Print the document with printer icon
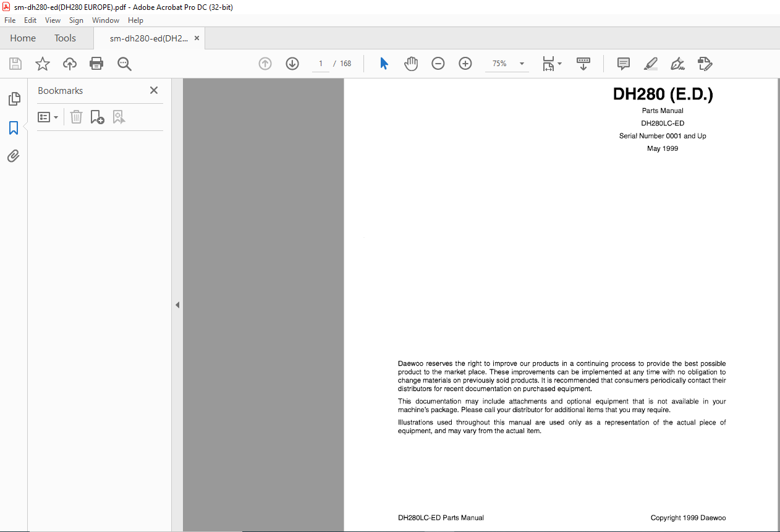The image size is (780, 532). [96, 64]
